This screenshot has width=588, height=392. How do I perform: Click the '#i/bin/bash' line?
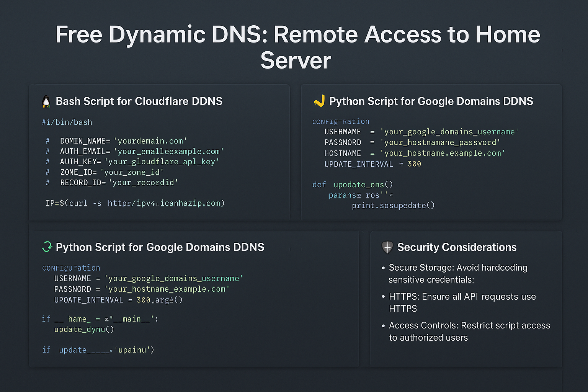tap(67, 122)
